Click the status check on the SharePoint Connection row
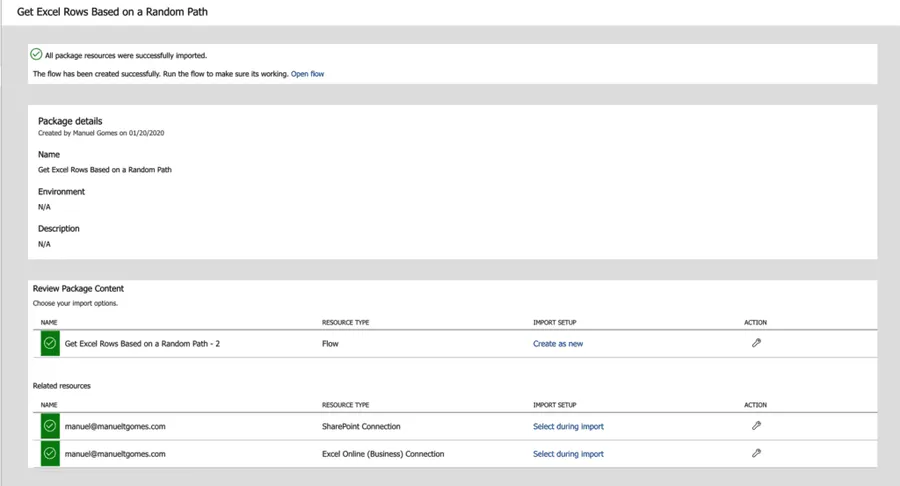900x486 pixels. pos(49,426)
